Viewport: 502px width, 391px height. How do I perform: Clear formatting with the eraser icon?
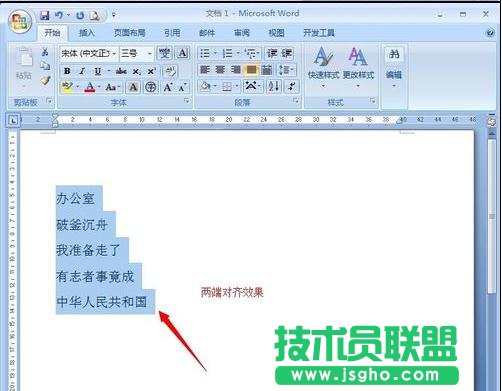(170, 71)
